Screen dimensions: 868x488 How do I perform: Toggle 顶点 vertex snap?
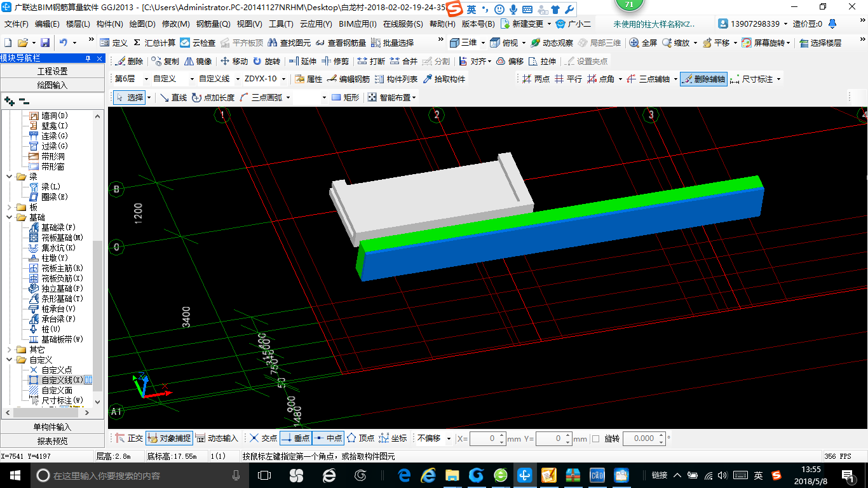[x=360, y=438]
